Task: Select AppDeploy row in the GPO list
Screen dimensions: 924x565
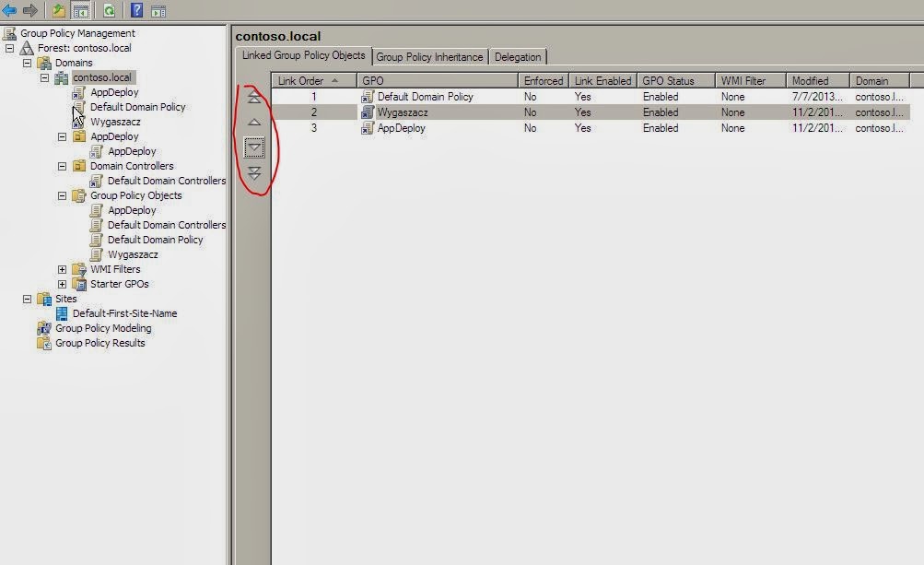Action: tap(591, 128)
